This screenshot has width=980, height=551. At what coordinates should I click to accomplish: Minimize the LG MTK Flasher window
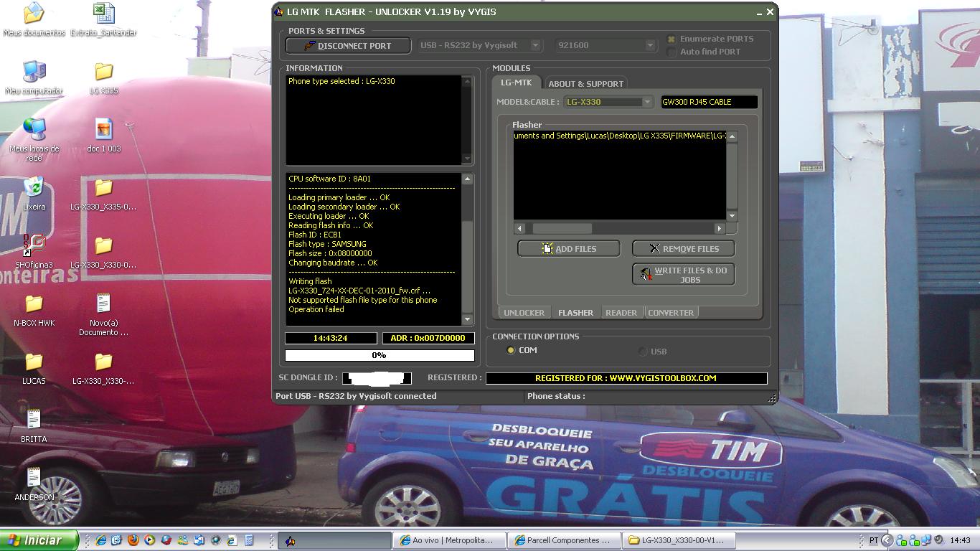[760, 12]
